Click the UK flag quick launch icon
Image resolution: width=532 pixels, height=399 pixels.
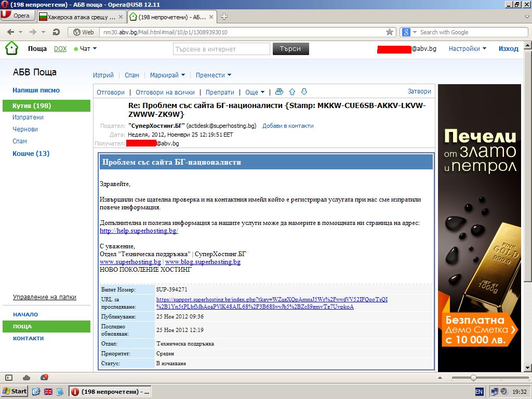click(x=48, y=392)
